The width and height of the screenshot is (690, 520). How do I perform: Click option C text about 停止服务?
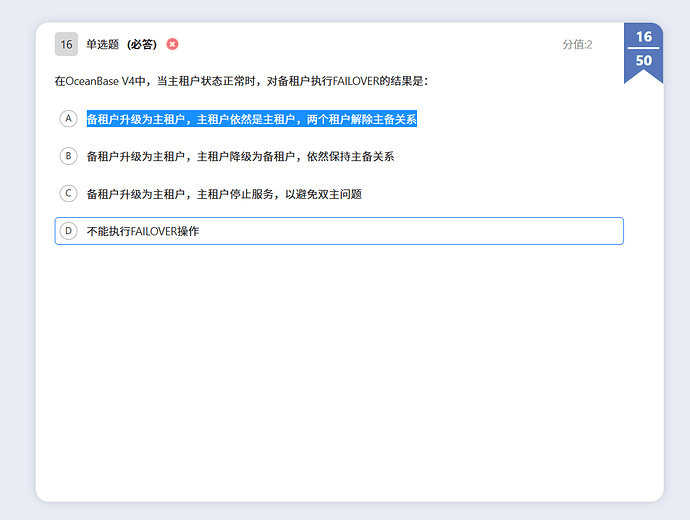pos(224,194)
